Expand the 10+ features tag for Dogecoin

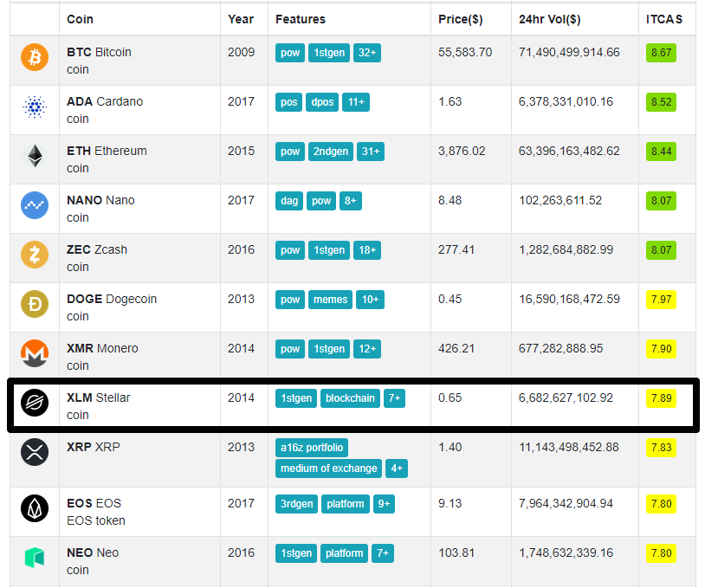(370, 300)
